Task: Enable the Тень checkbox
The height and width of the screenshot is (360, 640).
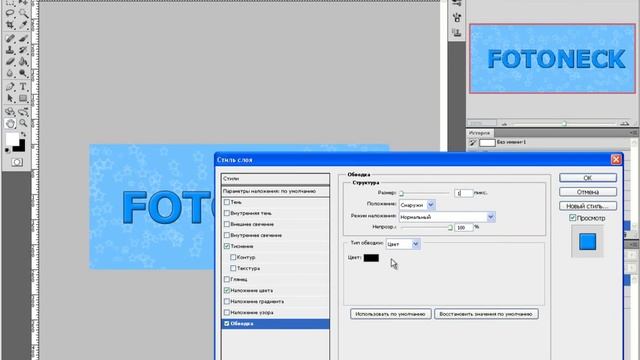Action: tap(227, 202)
